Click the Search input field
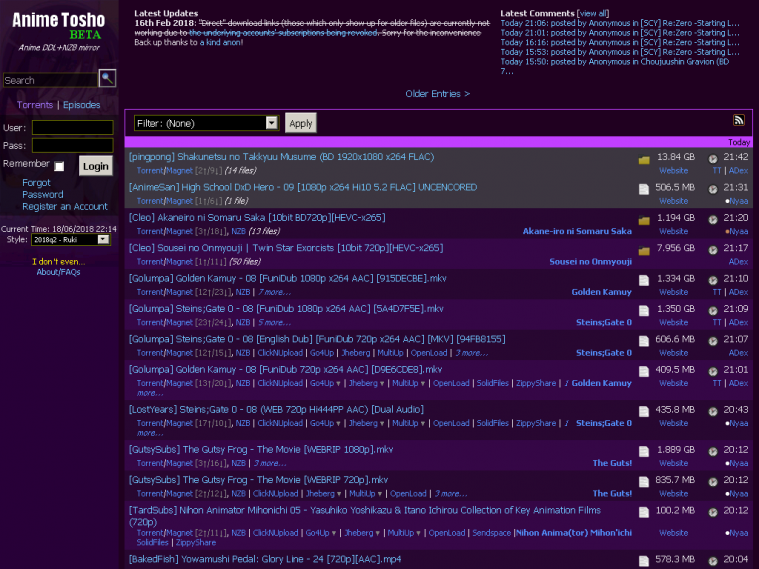Image resolution: width=759 pixels, height=569 pixels. [50, 80]
